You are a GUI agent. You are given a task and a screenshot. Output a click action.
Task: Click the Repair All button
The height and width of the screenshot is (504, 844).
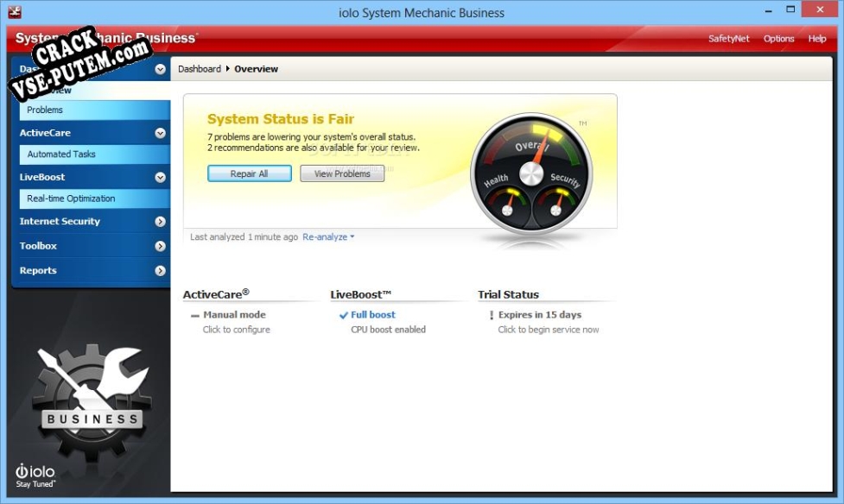point(249,173)
